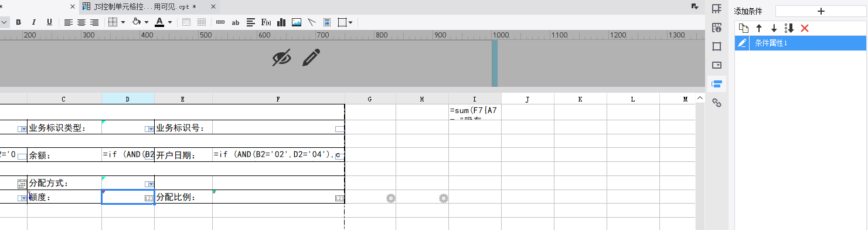Viewport: 868px width, 230px height.
Task: Copy the selected condition attribute
Action: coord(743,28)
